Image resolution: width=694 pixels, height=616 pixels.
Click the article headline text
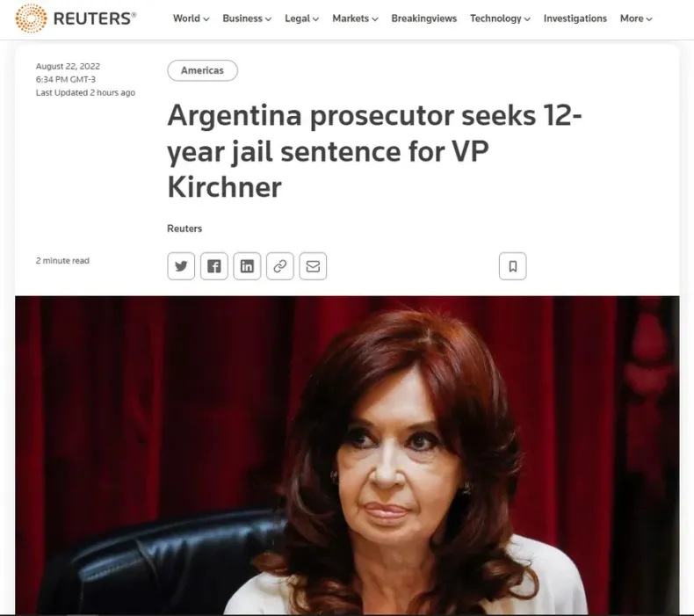[x=374, y=150]
